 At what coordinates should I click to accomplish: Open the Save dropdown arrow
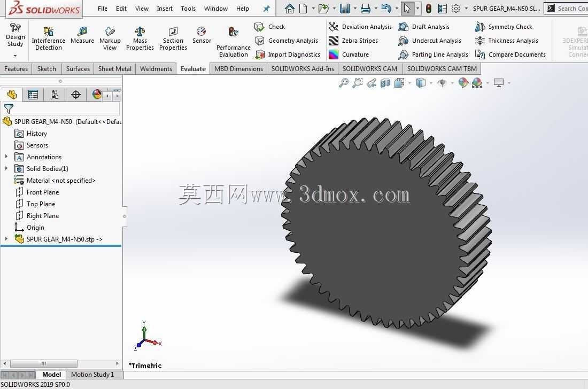[355, 8]
